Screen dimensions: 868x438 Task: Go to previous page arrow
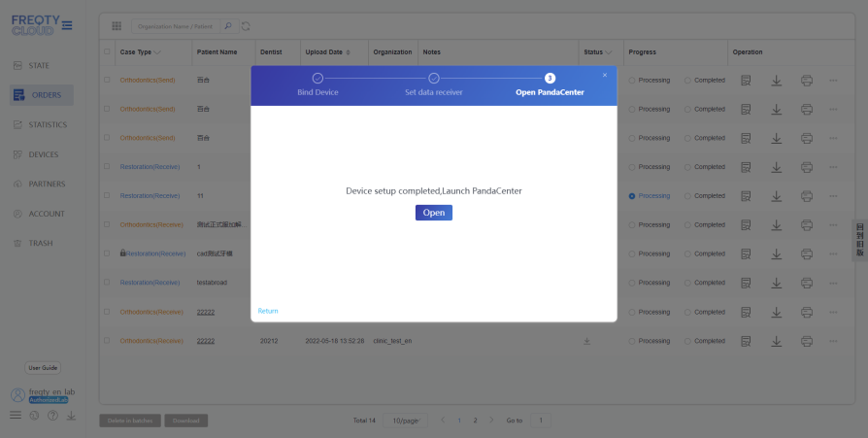[443, 421]
